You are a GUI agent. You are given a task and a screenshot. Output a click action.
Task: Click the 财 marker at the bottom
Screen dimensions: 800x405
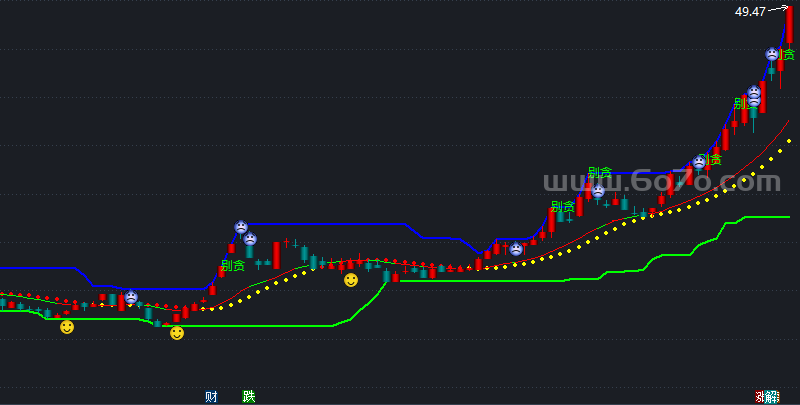click(211, 396)
